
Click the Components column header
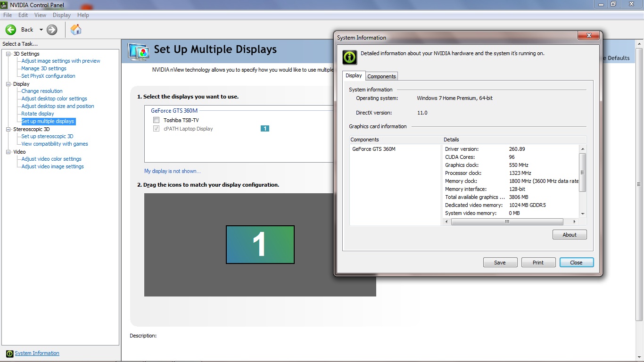click(x=395, y=140)
